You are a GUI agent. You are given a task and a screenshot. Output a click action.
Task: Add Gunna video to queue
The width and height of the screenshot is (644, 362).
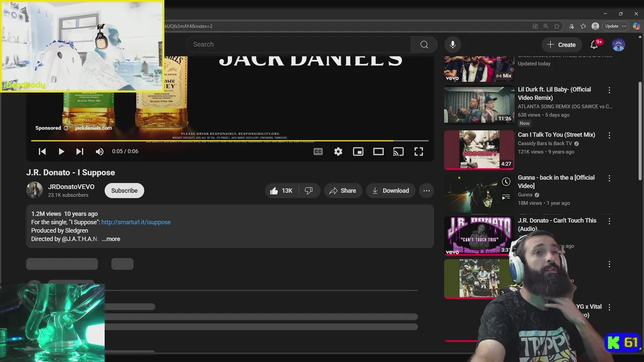(506, 197)
